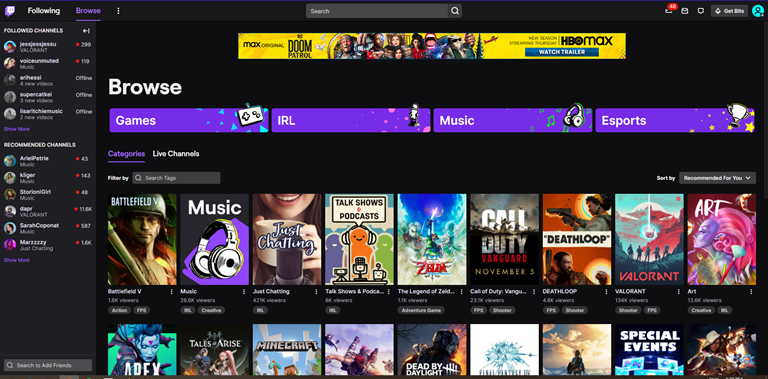
Task: Switch to the Live Channels tab
Action: coord(176,154)
